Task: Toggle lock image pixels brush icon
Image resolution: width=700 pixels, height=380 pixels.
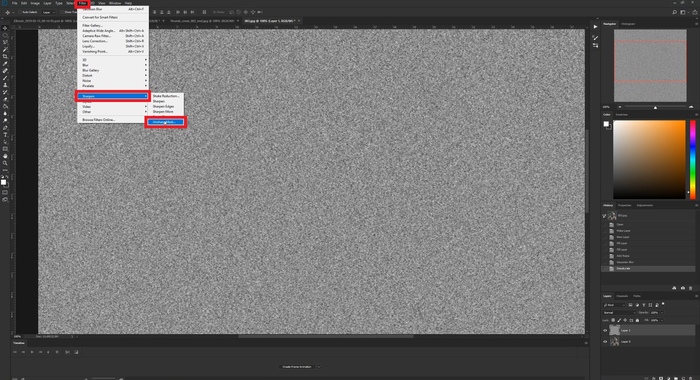Action: coord(619,320)
